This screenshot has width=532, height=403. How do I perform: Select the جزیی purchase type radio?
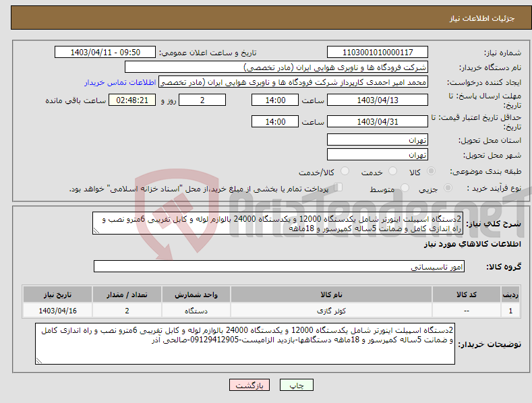(448, 187)
